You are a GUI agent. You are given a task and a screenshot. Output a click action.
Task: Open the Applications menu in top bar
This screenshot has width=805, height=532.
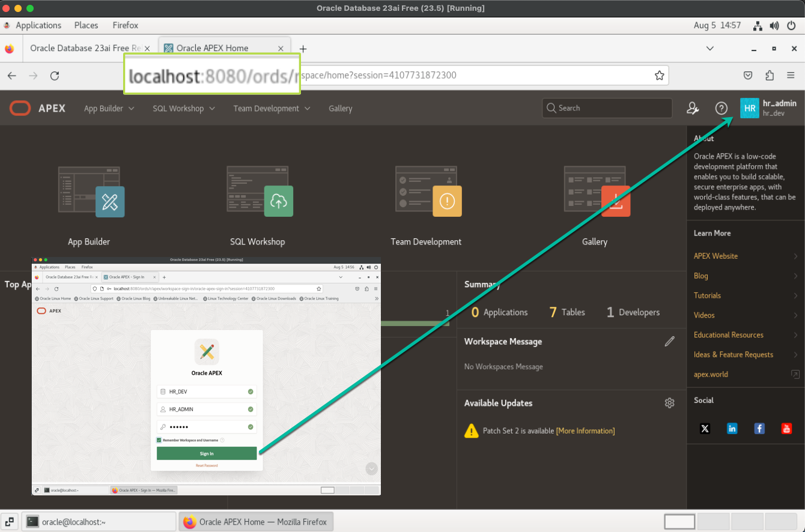[x=38, y=25]
